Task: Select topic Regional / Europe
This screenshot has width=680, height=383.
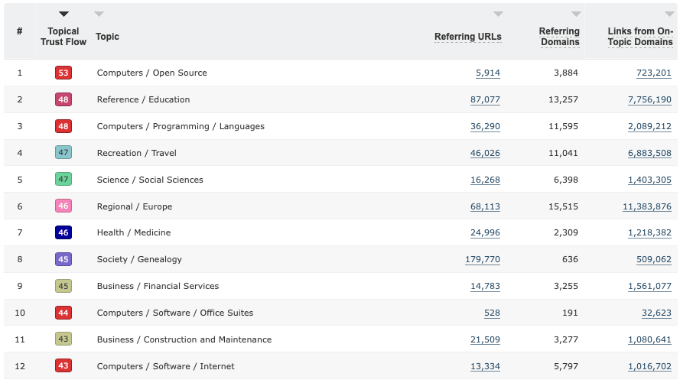Action: [134, 206]
